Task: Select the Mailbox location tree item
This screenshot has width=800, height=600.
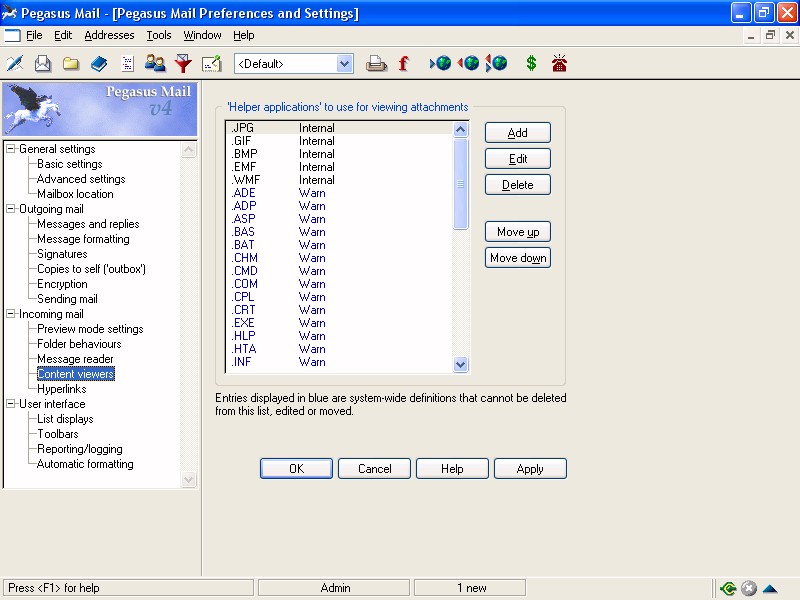Action: [76, 194]
